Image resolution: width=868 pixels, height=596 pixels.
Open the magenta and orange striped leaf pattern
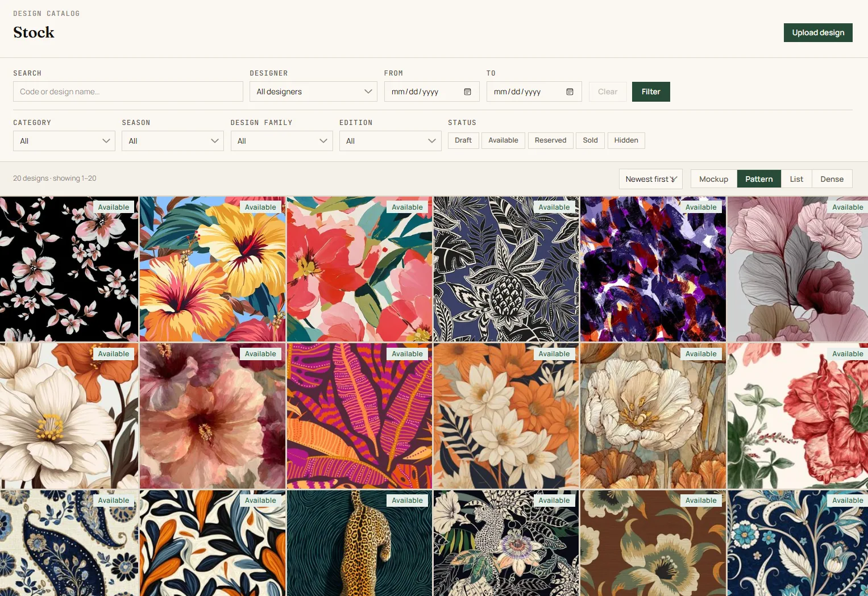point(359,416)
